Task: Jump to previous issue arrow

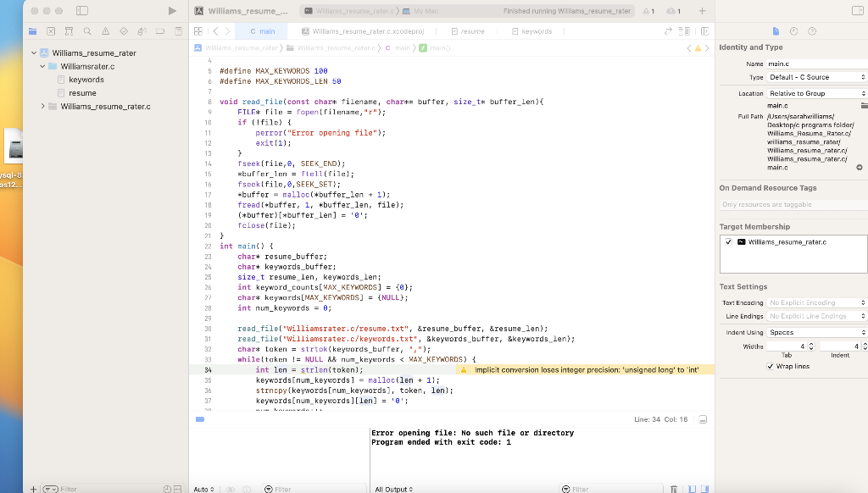Action: [689, 48]
